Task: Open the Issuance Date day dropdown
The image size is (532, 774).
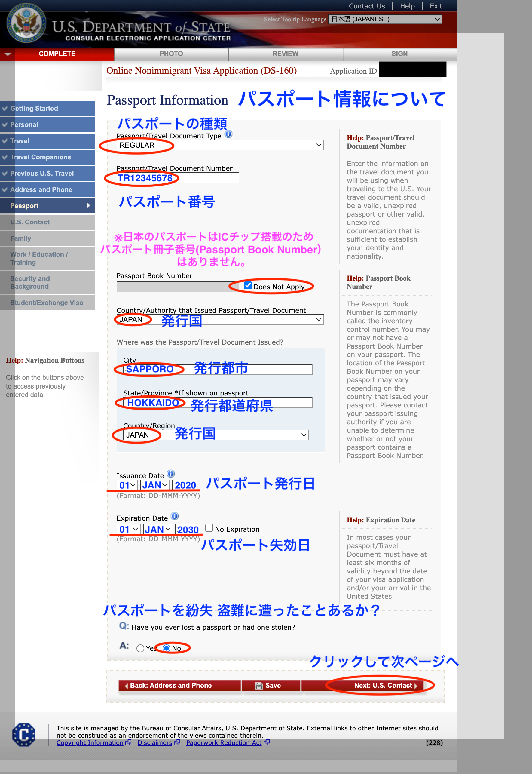Action: tap(127, 485)
